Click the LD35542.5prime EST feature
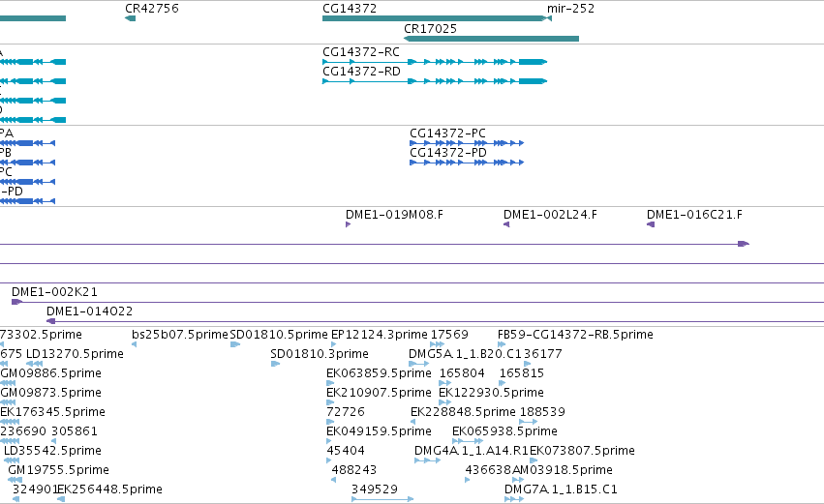Viewport: 824px width, 504px height. [12, 460]
